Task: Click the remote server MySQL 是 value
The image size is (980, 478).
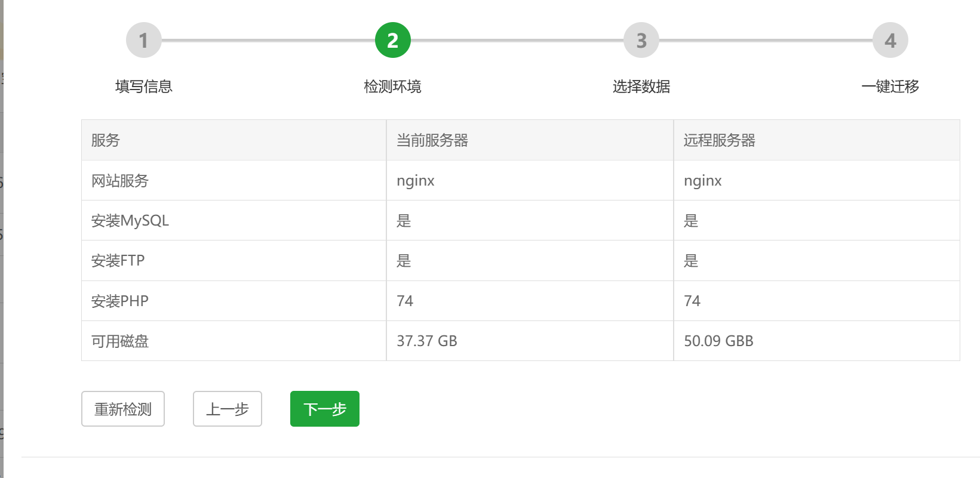Action: tap(691, 221)
